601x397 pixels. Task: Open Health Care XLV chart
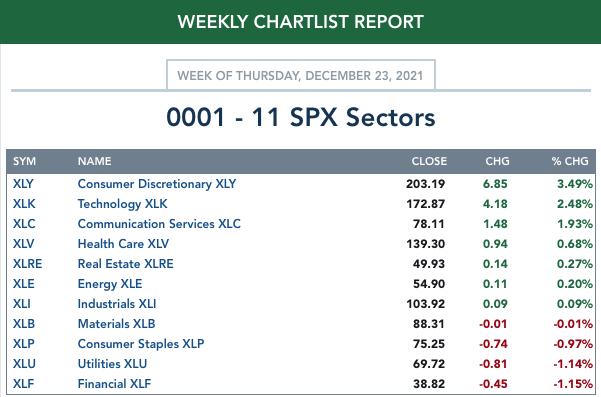tap(123, 244)
